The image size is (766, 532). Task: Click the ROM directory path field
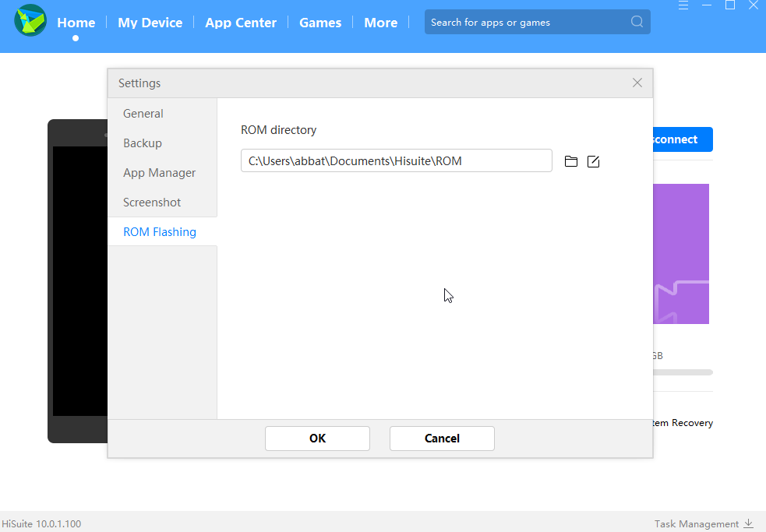[x=396, y=161]
